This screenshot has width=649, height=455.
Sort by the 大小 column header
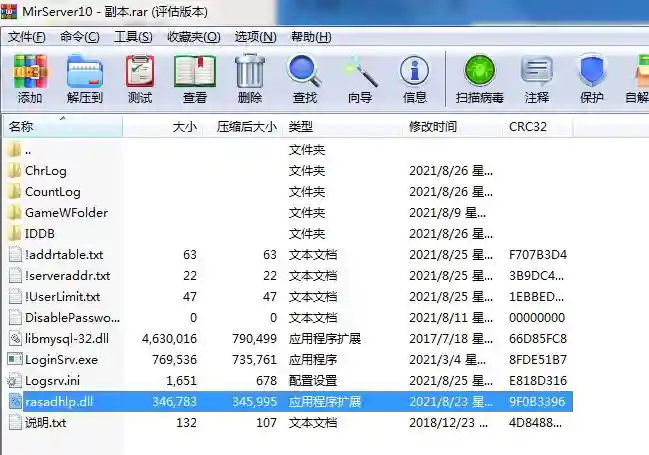[x=162, y=126]
